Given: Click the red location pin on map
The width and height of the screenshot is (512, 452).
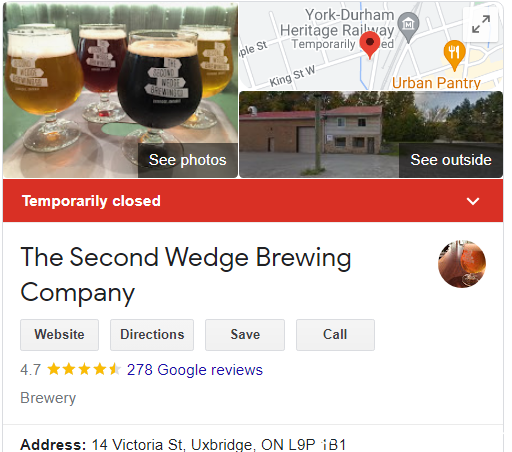Looking at the screenshot, I should click(370, 45).
